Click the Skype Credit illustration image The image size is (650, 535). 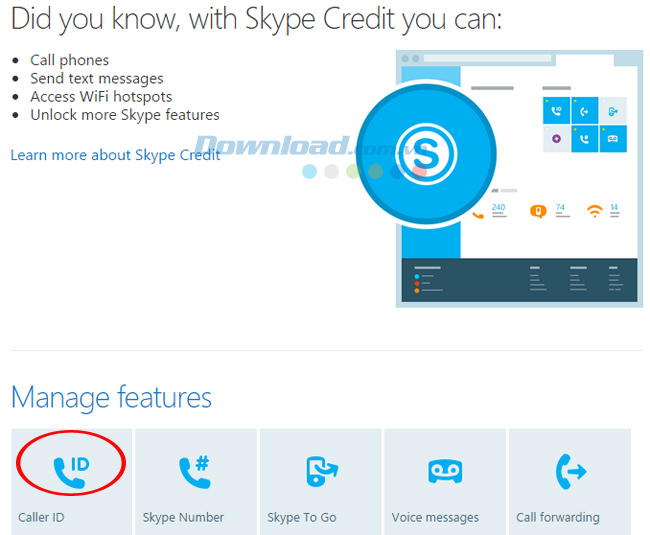point(500,179)
